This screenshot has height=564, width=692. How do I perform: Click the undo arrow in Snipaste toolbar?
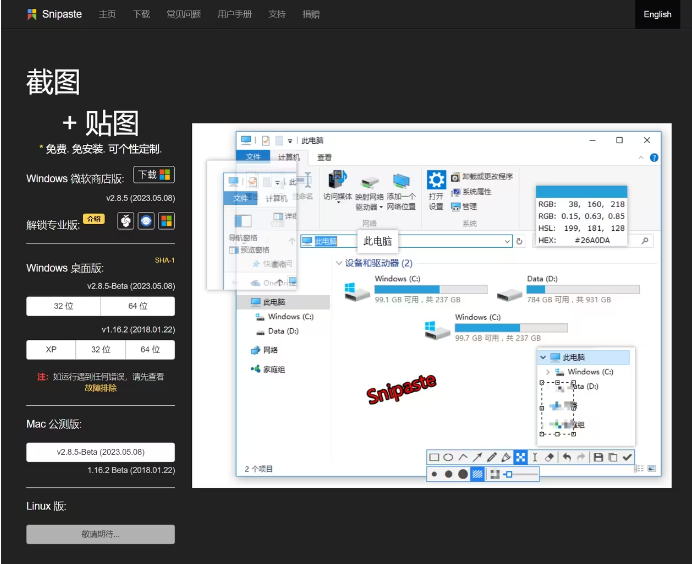567,457
